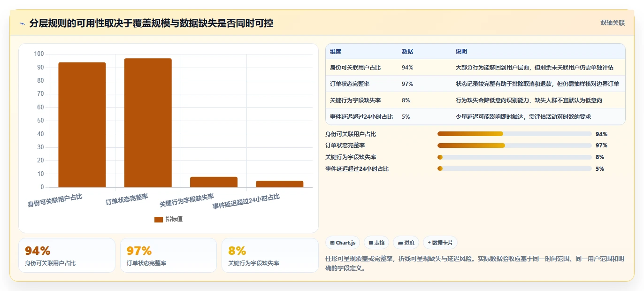Select the 数据卡片 chip
Viewport: 644px width, 291px height.
[x=440, y=243]
